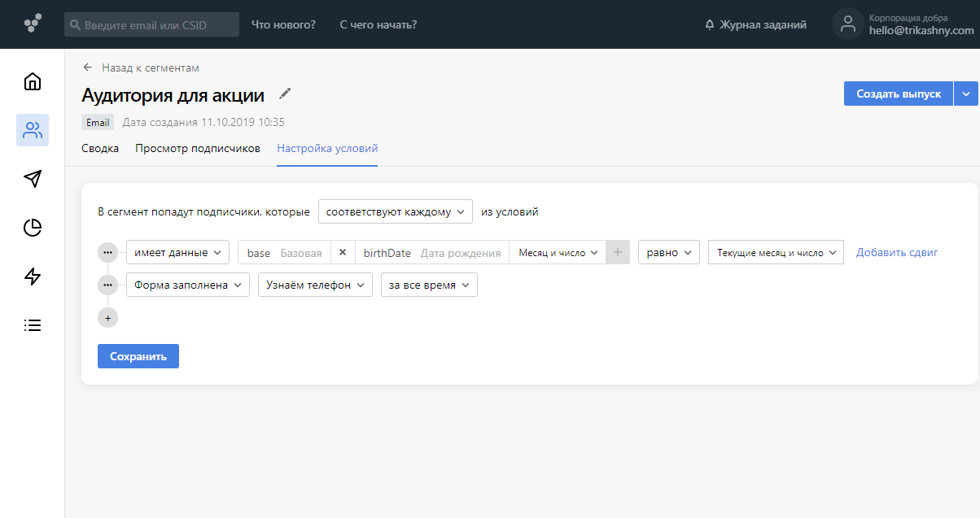980x518 pixels.
Task: Rename segment using the pencil edit icon
Action: (x=284, y=94)
